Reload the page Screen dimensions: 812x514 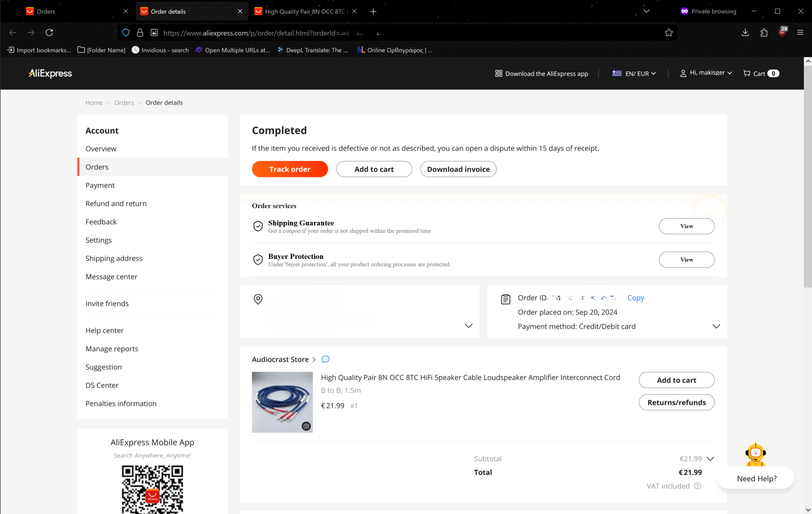click(x=49, y=32)
